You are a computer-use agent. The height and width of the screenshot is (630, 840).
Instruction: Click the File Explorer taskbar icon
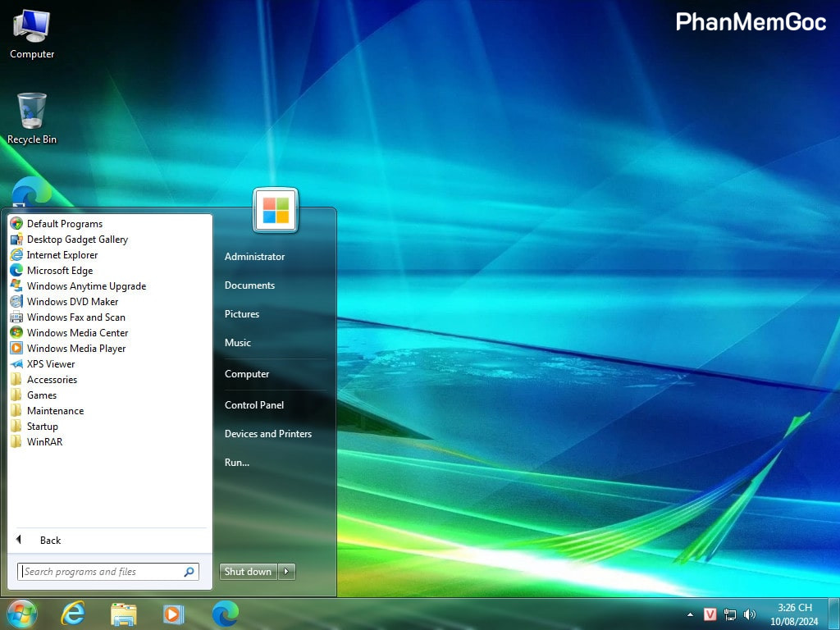point(124,614)
